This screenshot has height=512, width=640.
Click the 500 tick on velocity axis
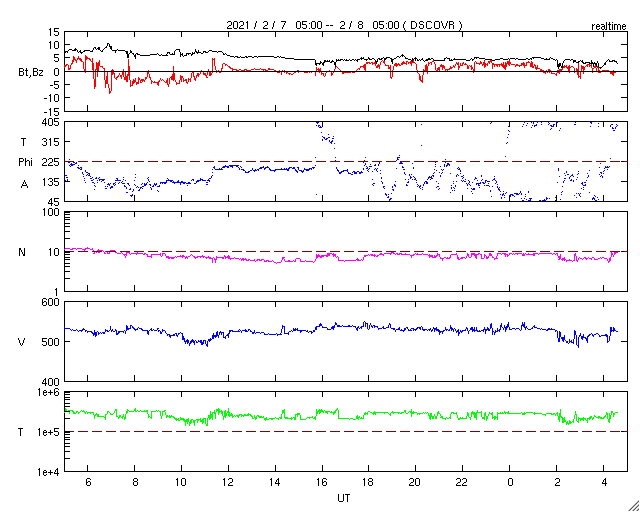[51, 342]
